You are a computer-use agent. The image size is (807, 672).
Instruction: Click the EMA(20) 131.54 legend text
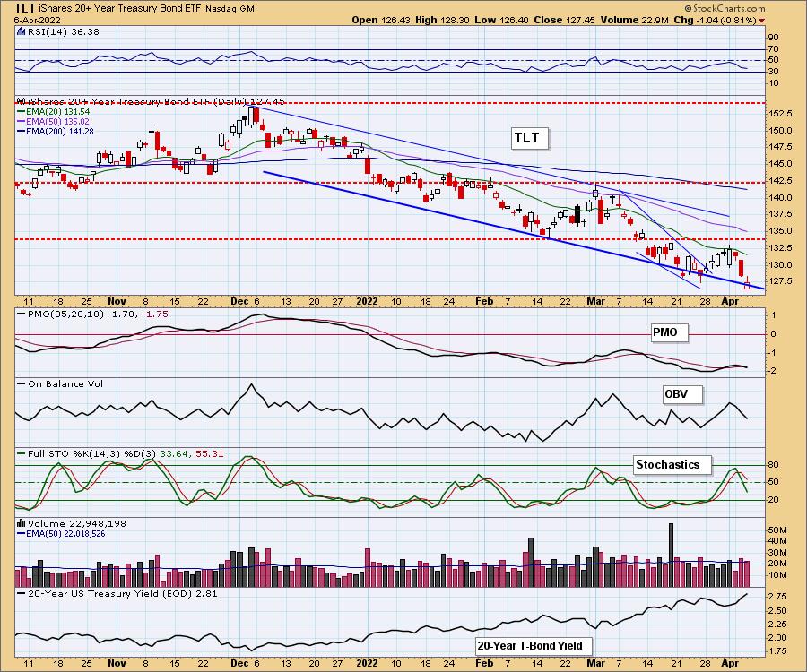point(57,112)
